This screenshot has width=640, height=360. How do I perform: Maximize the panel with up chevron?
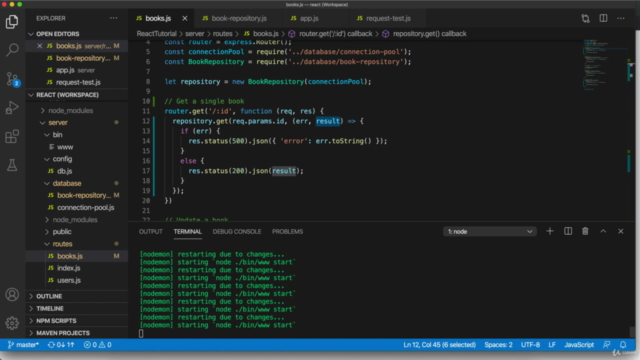pos(603,231)
